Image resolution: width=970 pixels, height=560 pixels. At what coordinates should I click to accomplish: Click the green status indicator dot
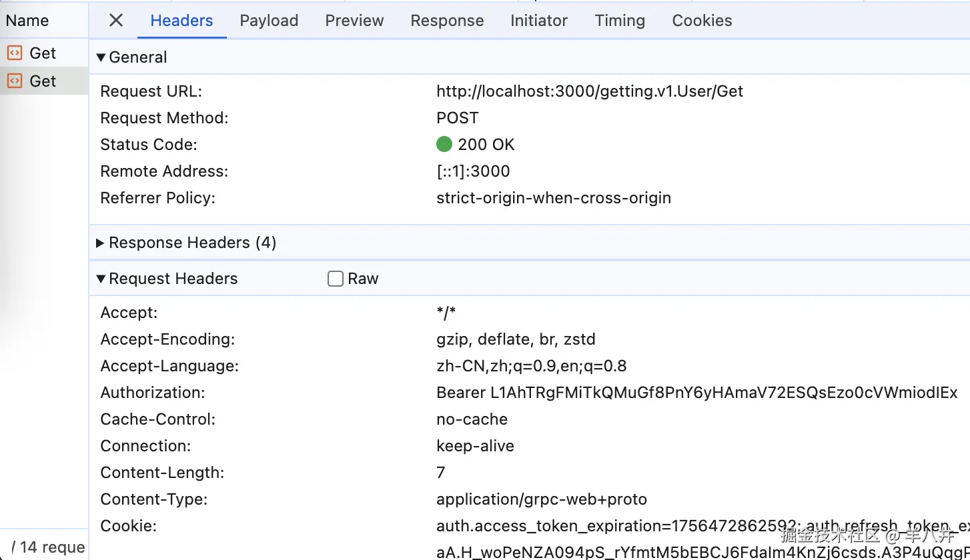pos(444,145)
